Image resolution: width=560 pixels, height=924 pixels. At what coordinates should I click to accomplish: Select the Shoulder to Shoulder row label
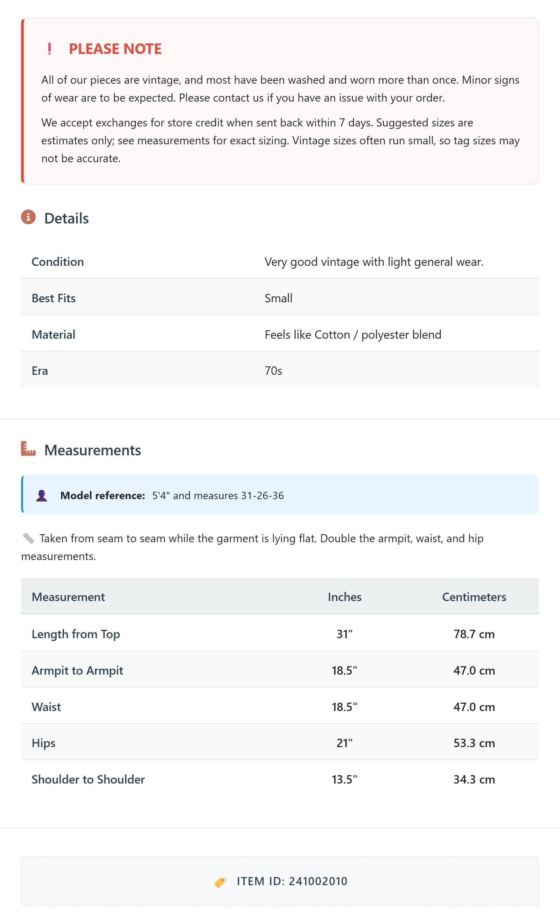[88, 779]
